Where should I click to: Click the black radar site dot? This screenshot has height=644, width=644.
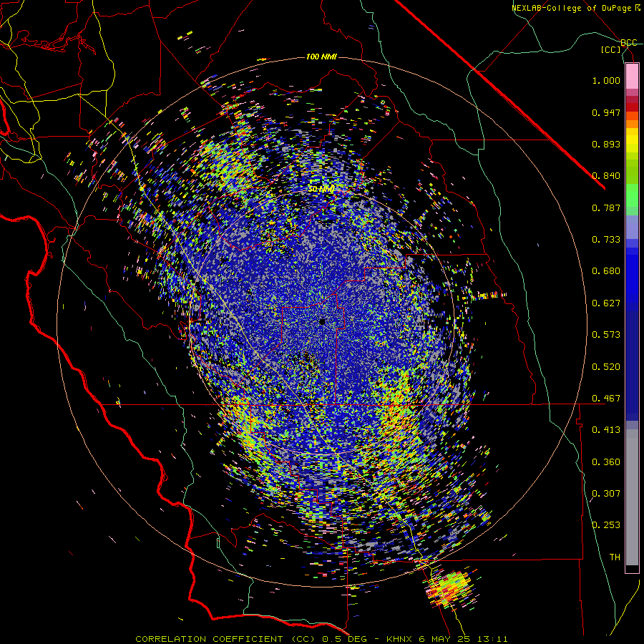[x=322, y=321]
